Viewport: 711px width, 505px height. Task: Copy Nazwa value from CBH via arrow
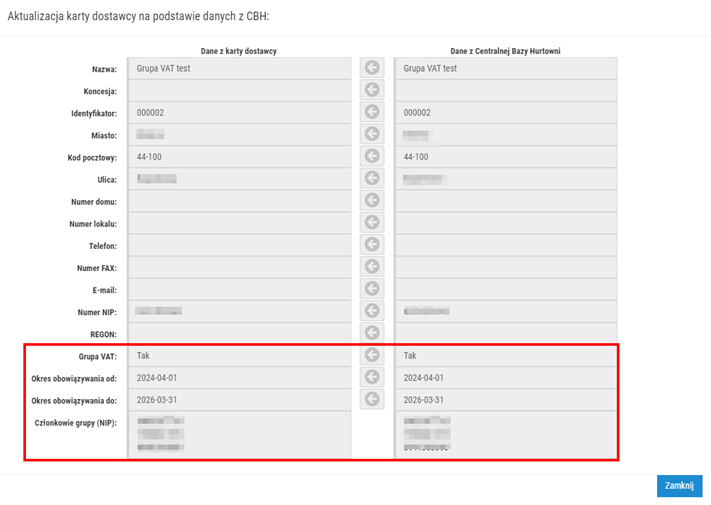pyautogui.click(x=372, y=68)
